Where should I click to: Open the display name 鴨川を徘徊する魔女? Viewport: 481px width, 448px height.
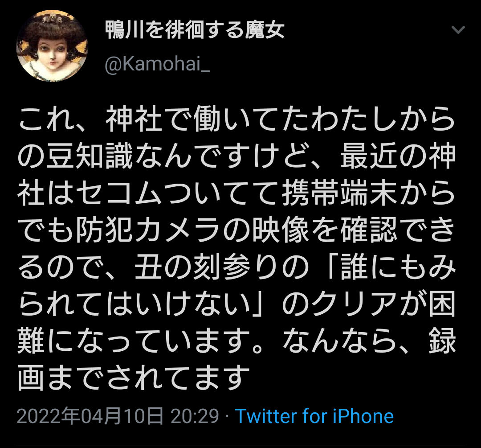pyautogui.click(x=195, y=30)
